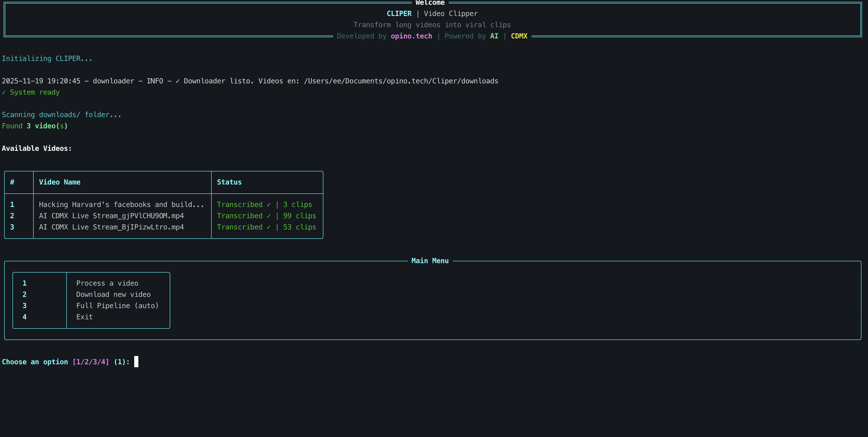The width and height of the screenshot is (868, 437).
Task: Click the downloads folder path in log line
Action: (x=401, y=81)
